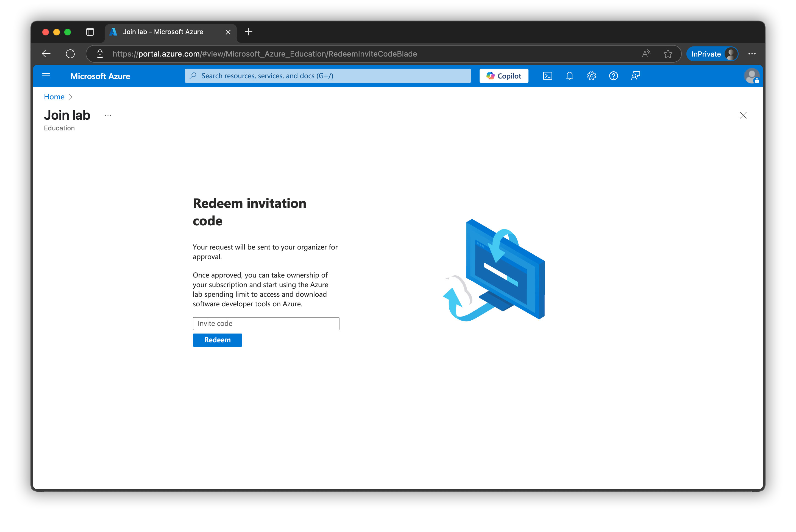Image resolution: width=796 pixels, height=532 pixels.
Task: Click the Microsoft Azure logo
Action: point(100,76)
